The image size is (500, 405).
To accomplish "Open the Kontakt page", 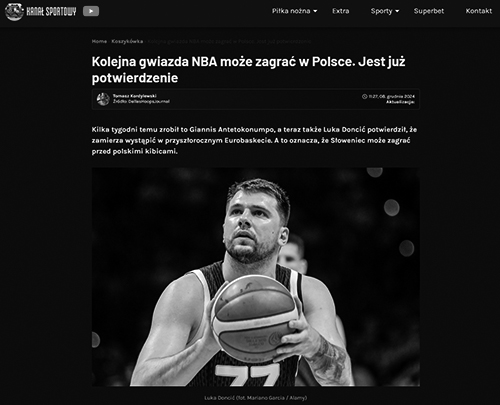I will (x=479, y=11).
